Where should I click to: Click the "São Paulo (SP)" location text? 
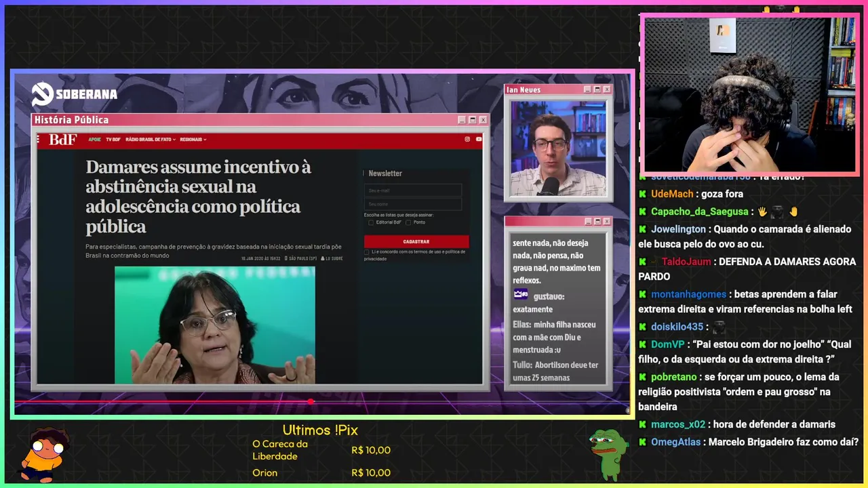tap(302, 258)
